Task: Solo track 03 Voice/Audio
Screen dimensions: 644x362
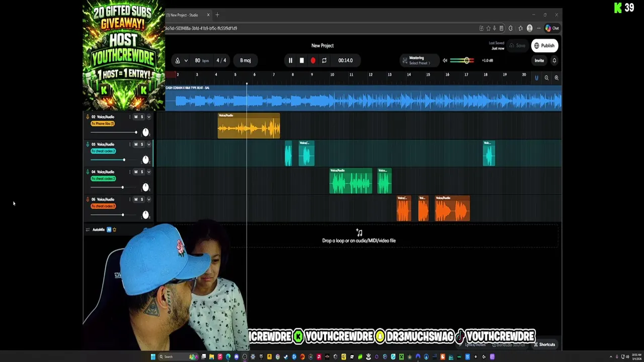Action: (142, 144)
